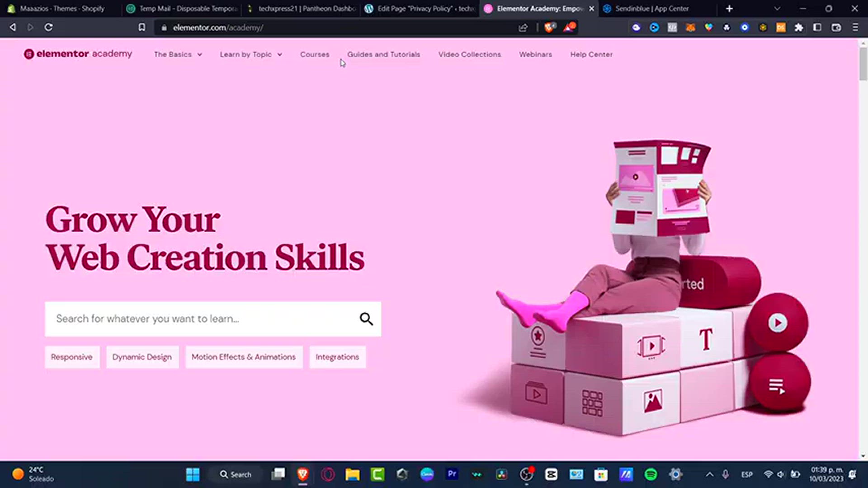Launch Adobe Premiere Pro from the taskbar
Image resolution: width=868 pixels, height=488 pixels.
click(452, 474)
